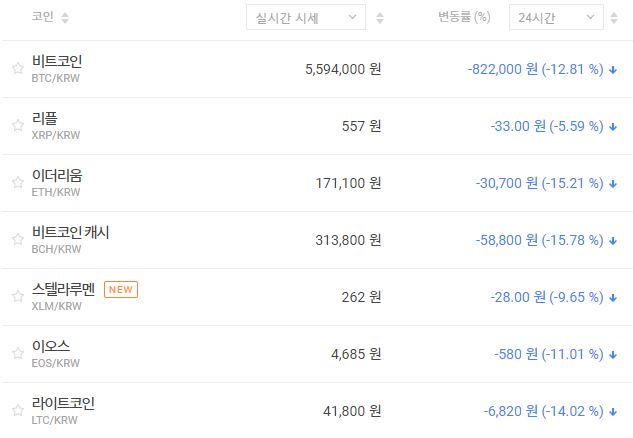Toggle the EOS favorite star
The height and width of the screenshot is (438, 633).
click(17, 354)
